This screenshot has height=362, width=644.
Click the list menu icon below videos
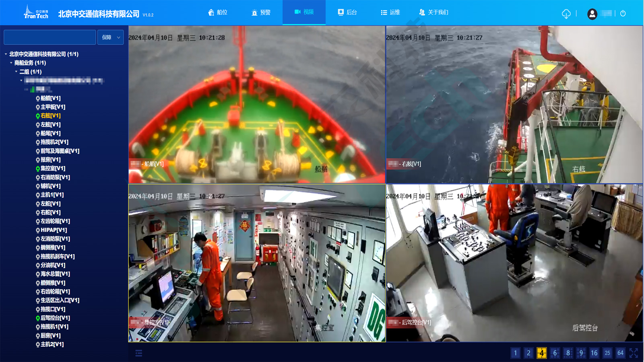point(139,353)
